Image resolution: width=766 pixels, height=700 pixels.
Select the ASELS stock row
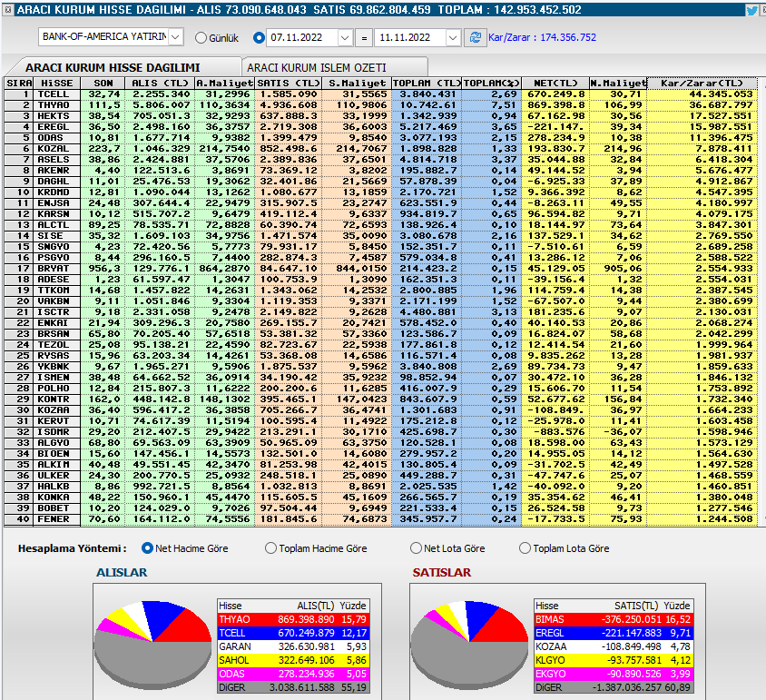coord(381,160)
